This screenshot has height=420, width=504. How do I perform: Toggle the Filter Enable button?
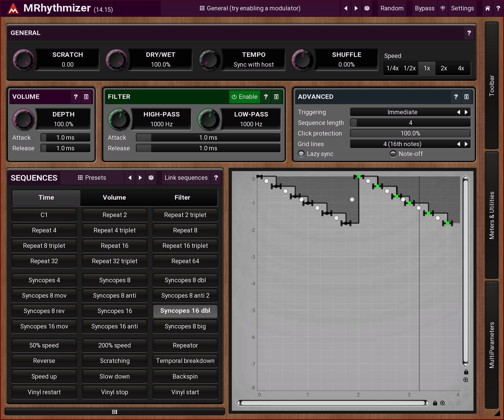click(244, 97)
